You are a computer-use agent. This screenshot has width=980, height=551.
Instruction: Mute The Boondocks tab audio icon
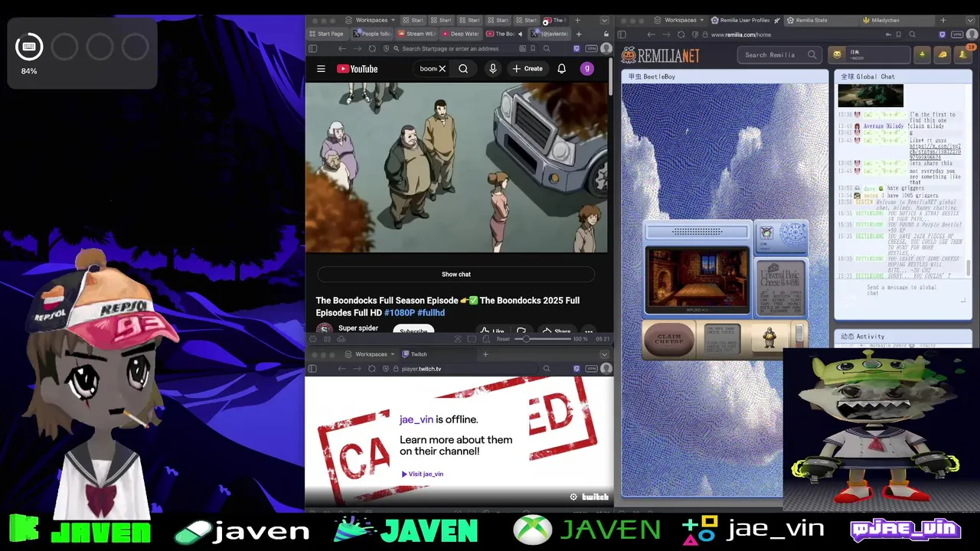(x=520, y=34)
